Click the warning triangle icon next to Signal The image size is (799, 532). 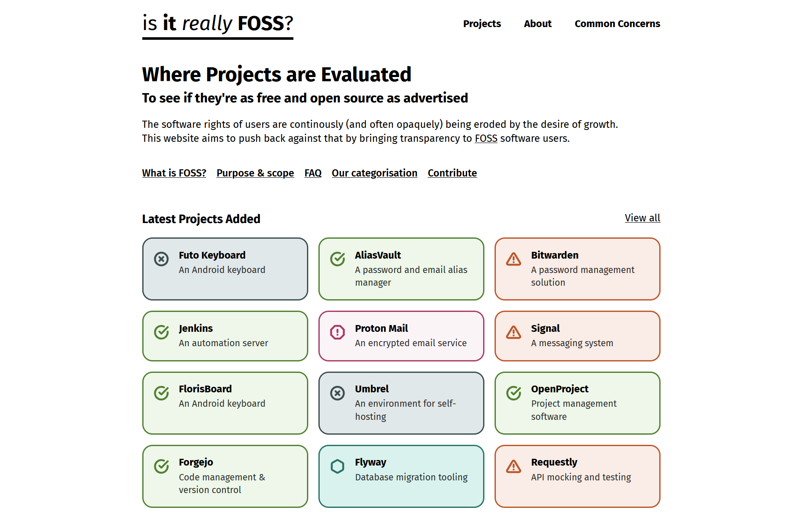514,332
